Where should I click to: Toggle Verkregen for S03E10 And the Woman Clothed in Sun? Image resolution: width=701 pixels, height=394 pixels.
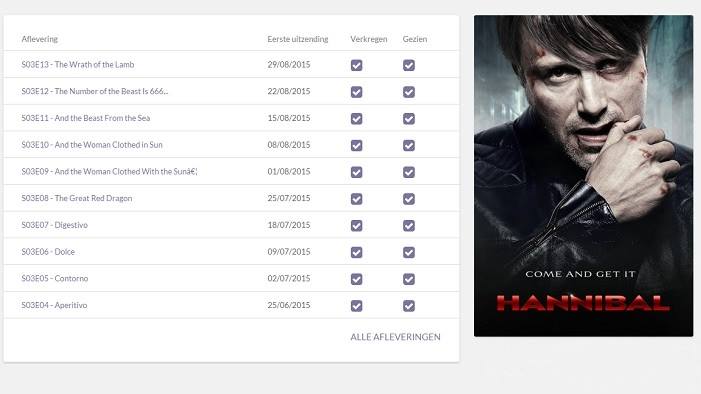(356, 145)
